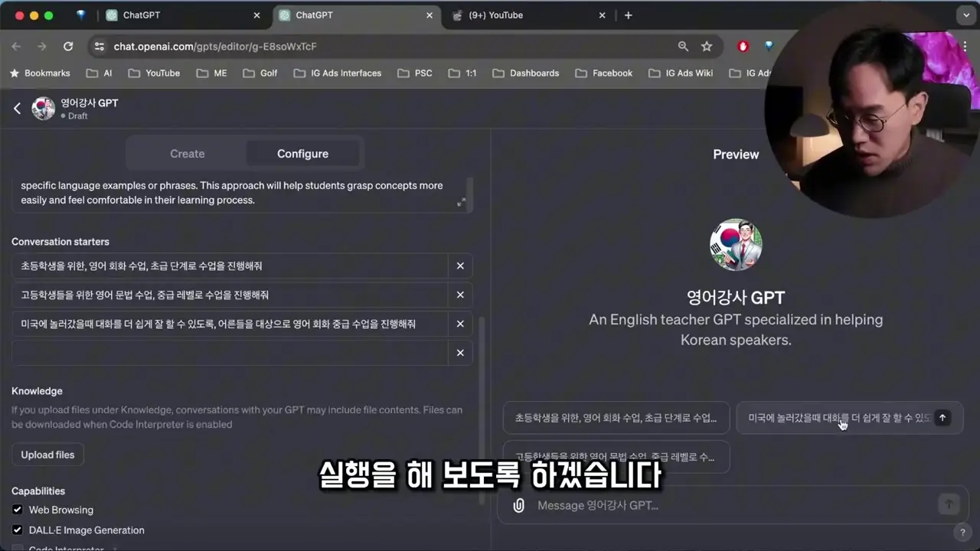Switch to the Create tab
This screenshot has height=551, width=980.
(187, 154)
